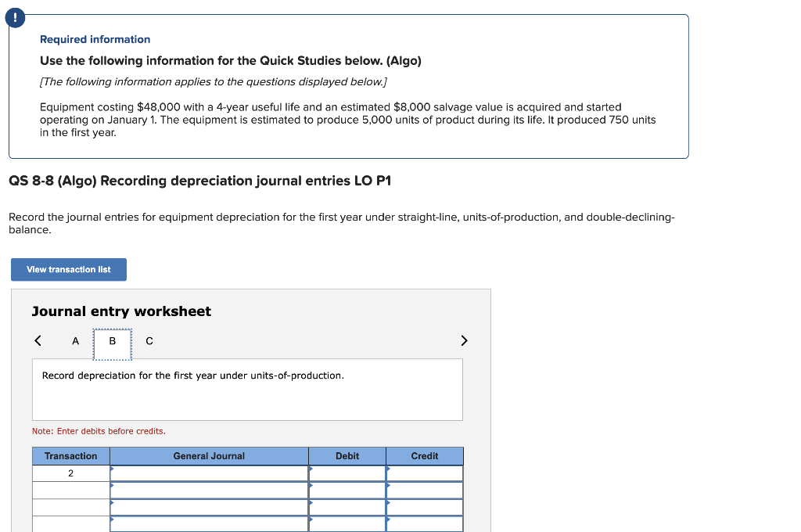Open the next entry with right chevron
The width and height of the screenshot is (801, 532).
pos(464,340)
